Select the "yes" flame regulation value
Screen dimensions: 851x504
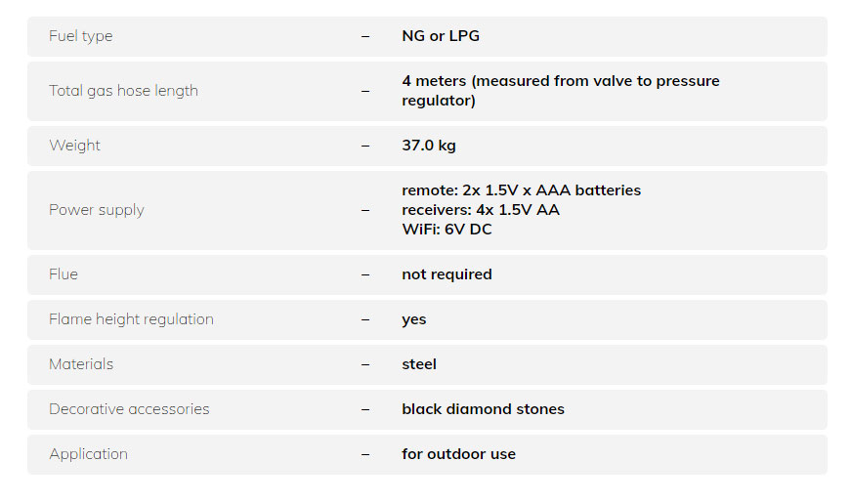coord(414,319)
